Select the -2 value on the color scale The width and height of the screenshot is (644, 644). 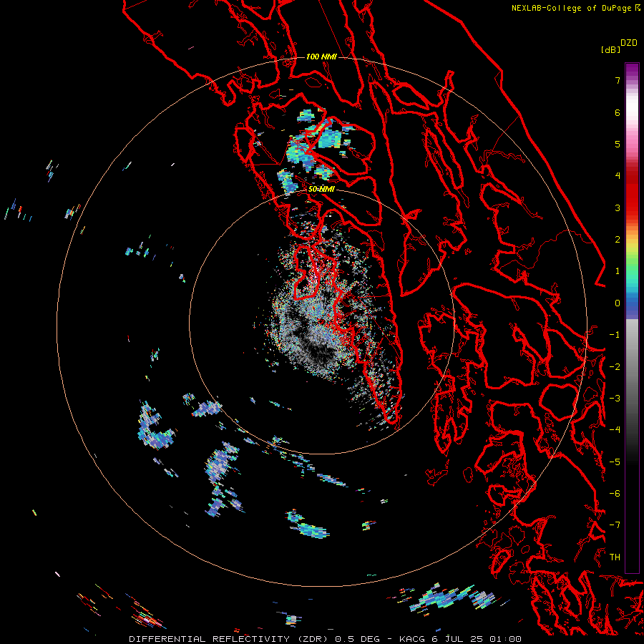point(615,367)
